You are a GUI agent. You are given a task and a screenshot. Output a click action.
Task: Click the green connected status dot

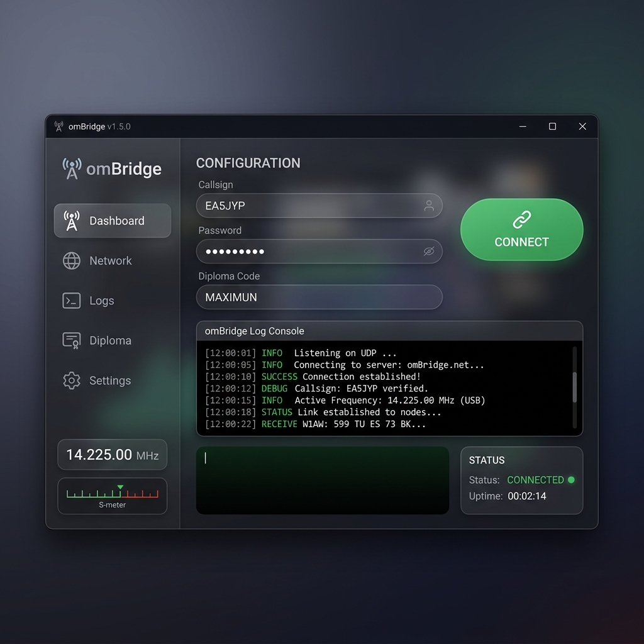point(571,480)
